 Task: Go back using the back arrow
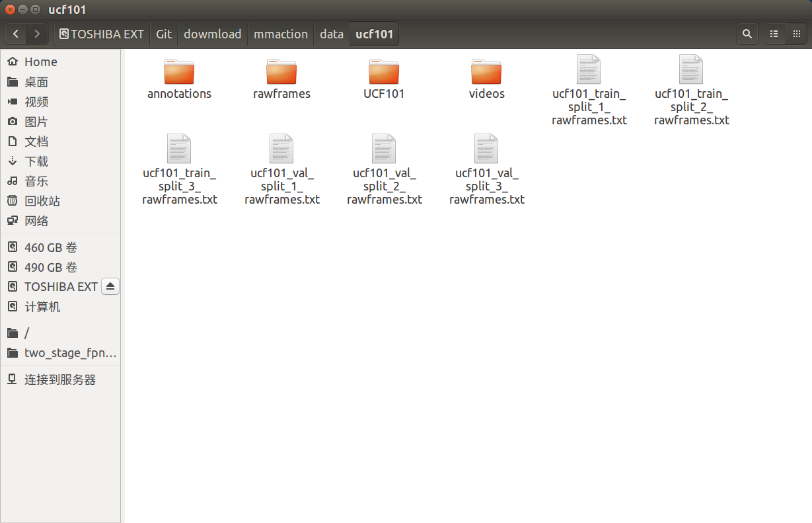15,33
